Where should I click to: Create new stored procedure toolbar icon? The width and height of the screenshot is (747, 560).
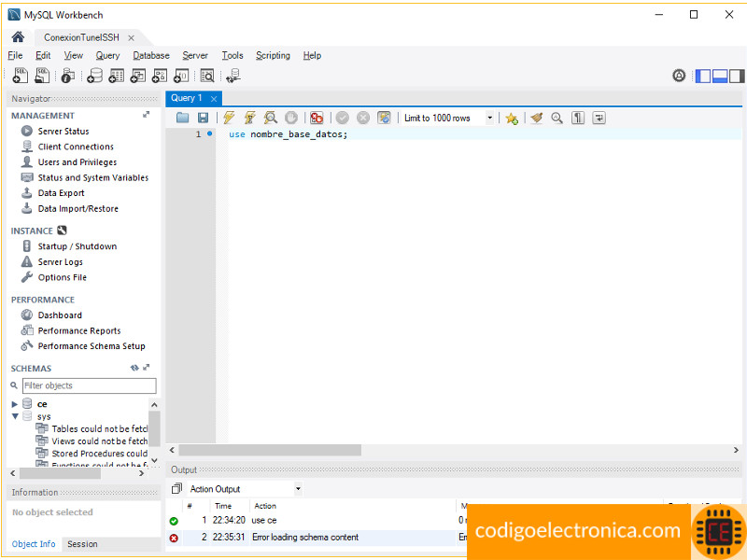(x=160, y=76)
